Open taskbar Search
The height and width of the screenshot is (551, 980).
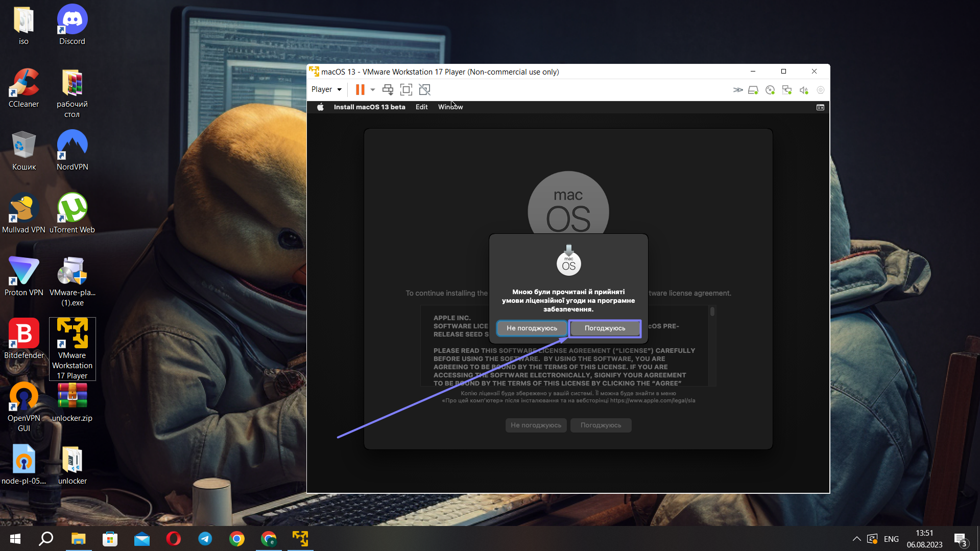tap(46, 539)
